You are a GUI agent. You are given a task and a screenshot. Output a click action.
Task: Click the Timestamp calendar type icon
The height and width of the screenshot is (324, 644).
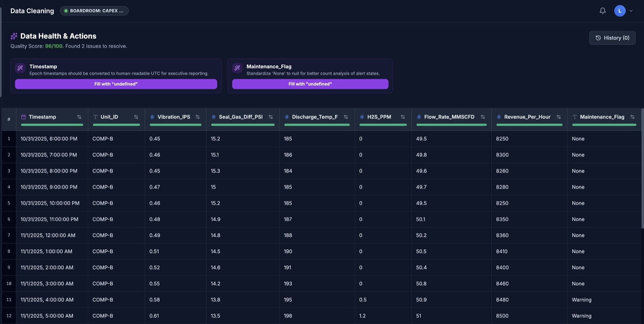tap(23, 117)
